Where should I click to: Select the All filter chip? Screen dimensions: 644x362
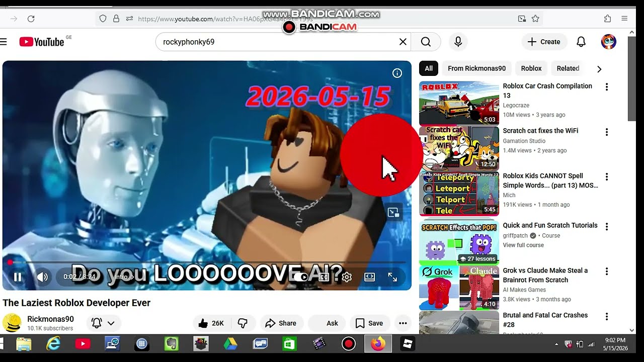click(x=429, y=68)
